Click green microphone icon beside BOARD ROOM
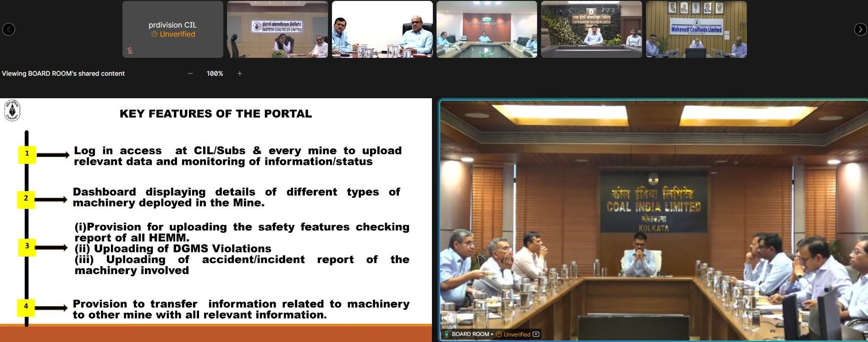The image size is (868, 342). coord(446,334)
